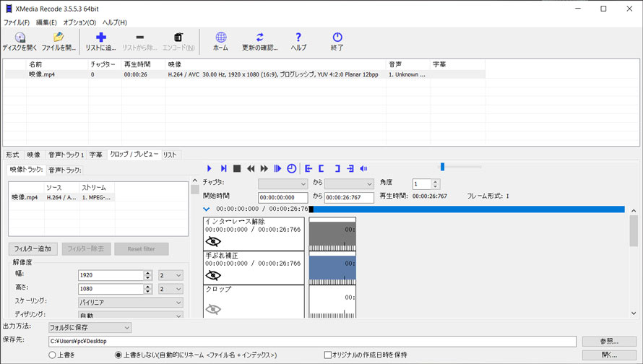Rewind the preview
643x364 pixels.
[x=251, y=168]
